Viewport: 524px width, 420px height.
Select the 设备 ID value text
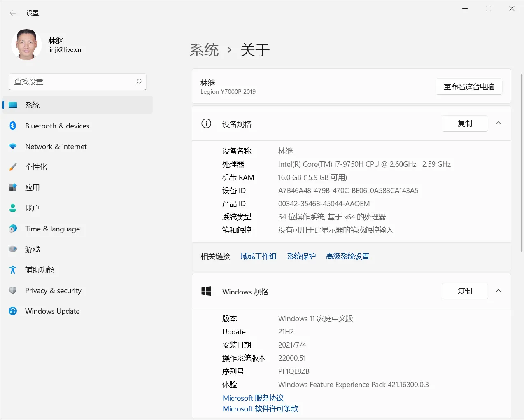pyautogui.click(x=348, y=191)
